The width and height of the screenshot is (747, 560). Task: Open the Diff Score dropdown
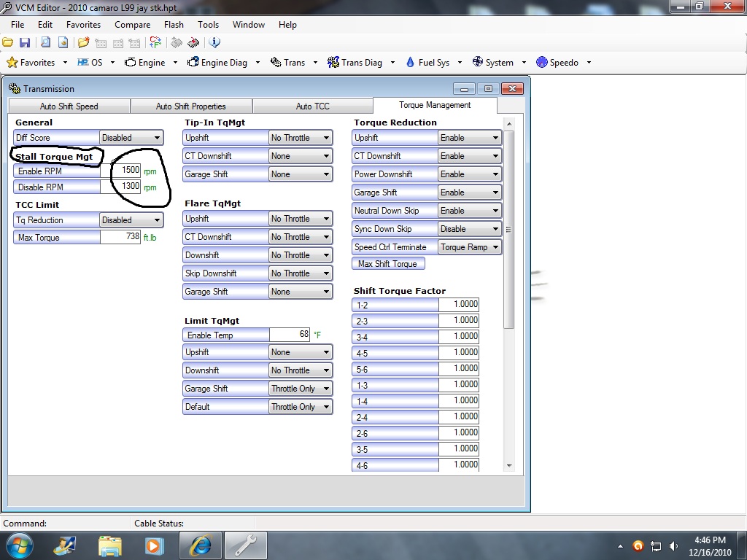(131, 138)
